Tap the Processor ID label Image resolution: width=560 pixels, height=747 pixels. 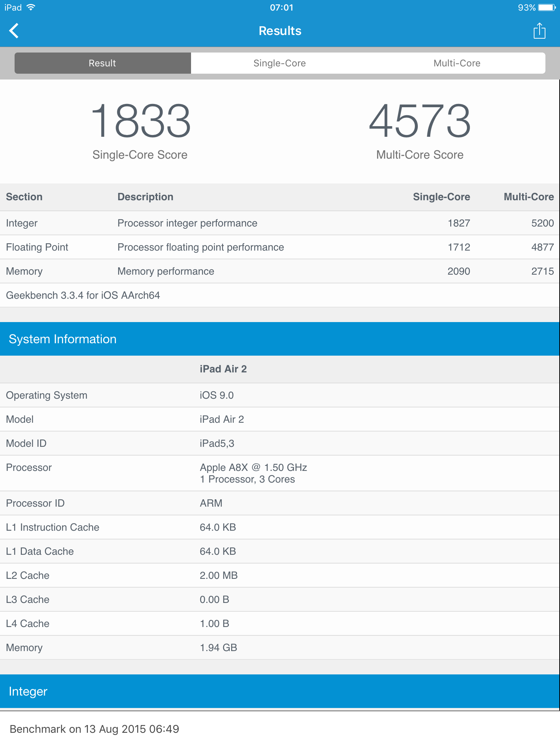click(35, 503)
